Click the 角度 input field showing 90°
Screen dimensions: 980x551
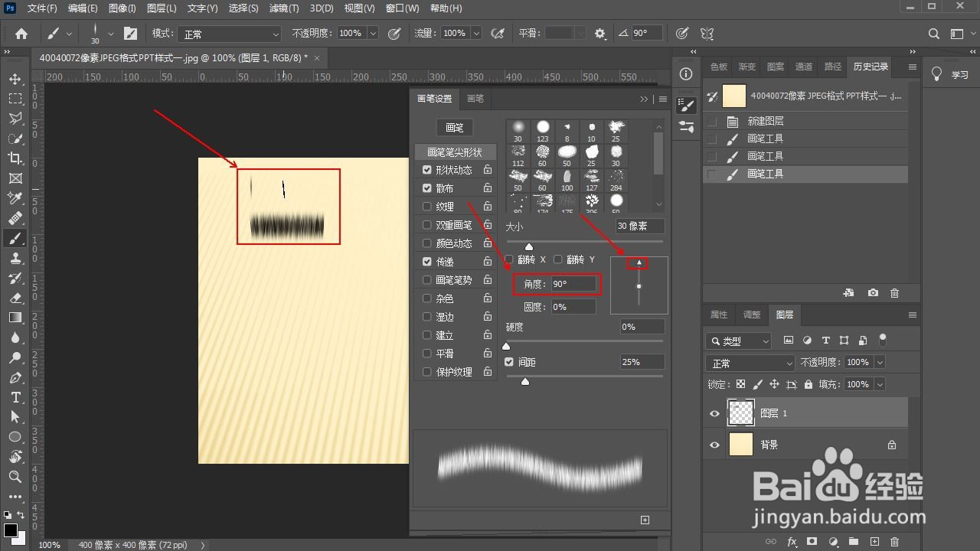tap(573, 284)
